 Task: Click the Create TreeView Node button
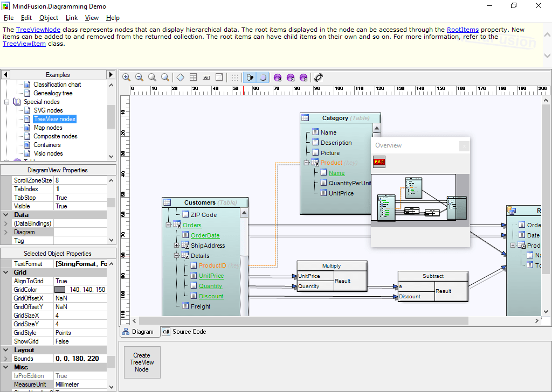[142, 362]
